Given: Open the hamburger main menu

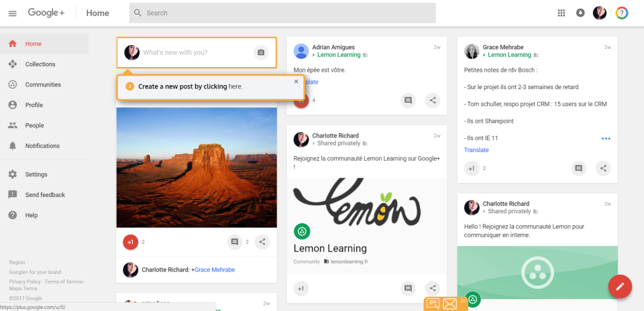Looking at the screenshot, I should 12,13.
